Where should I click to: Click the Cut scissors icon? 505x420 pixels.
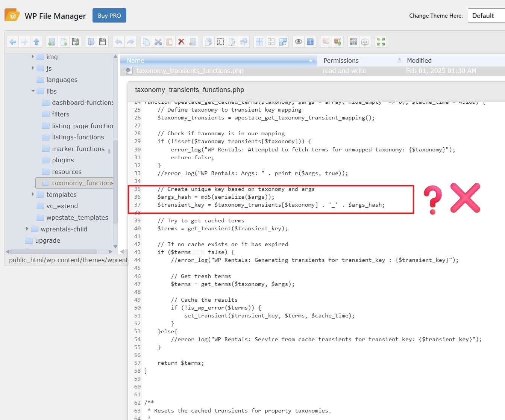(158, 42)
